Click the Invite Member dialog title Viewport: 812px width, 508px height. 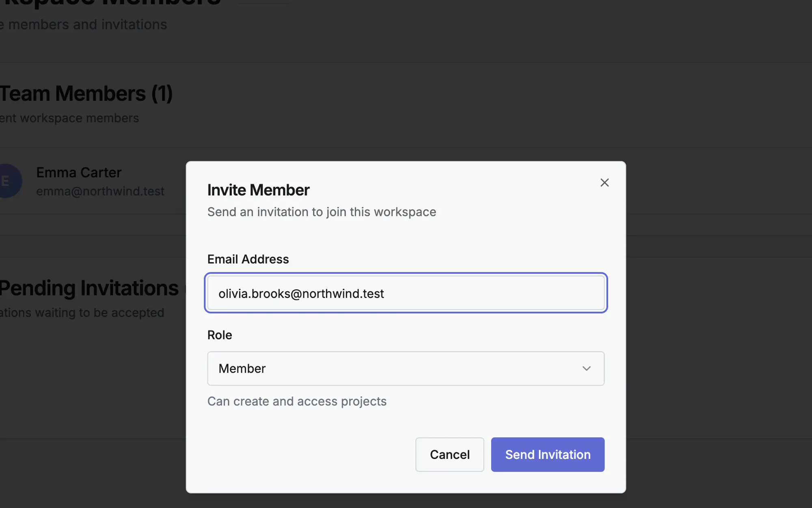pyautogui.click(x=258, y=190)
